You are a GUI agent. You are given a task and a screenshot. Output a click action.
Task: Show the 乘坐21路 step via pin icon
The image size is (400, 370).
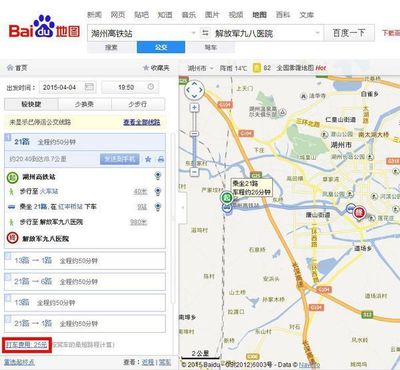click(x=158, y=207)
